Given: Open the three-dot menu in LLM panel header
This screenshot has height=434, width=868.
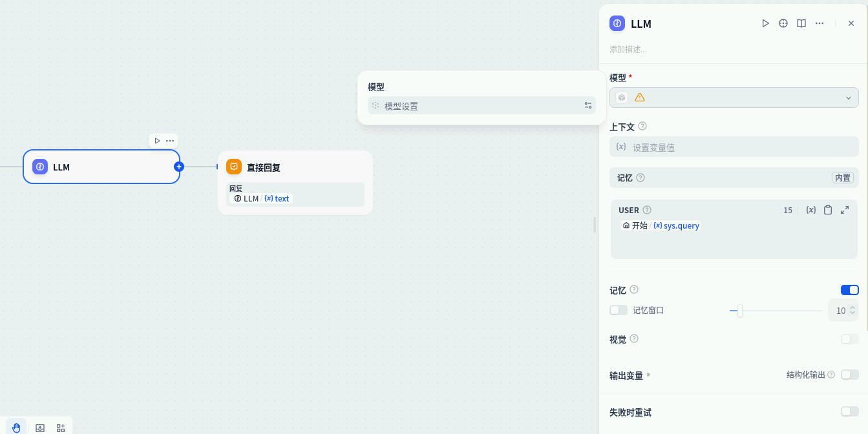Looking at the screenshot, I should (820, 23).
